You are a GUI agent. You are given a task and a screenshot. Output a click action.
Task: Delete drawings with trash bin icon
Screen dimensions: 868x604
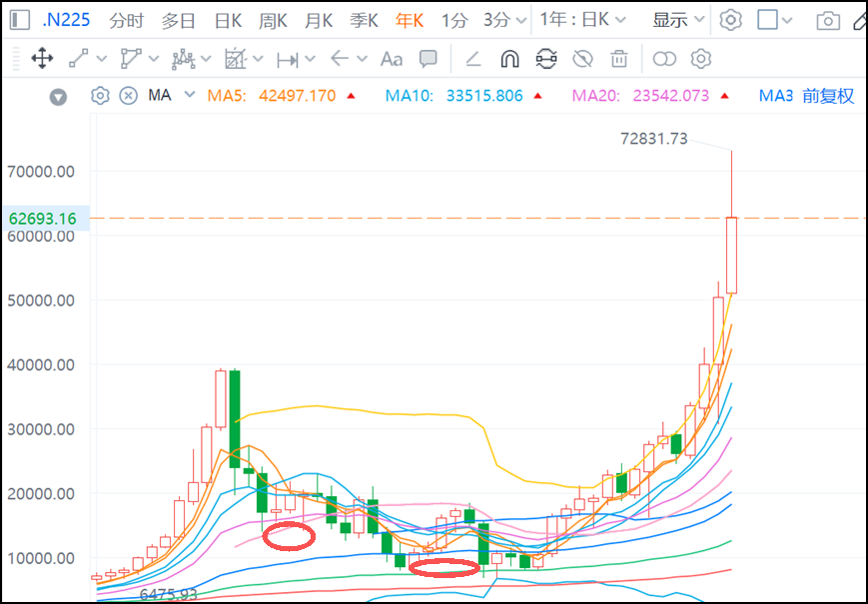click(x=619, y=59)
